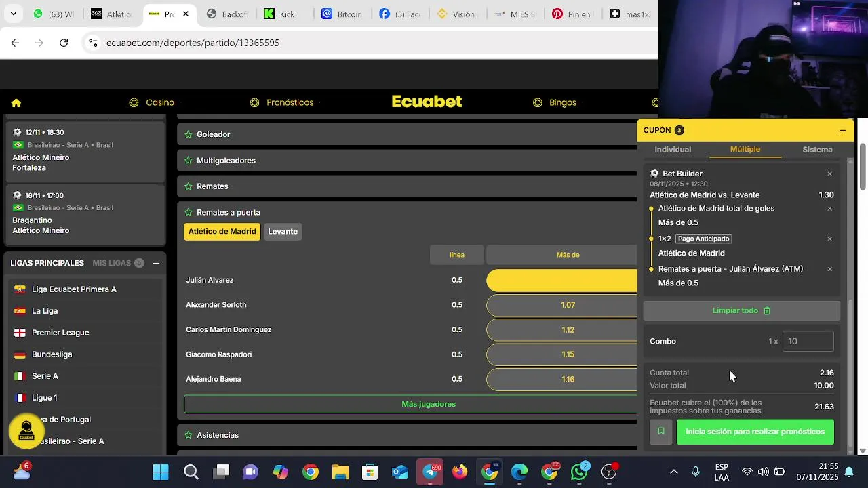Close the current Pronósticos browser tab
The image size is (868, 488).
(186, 14)
